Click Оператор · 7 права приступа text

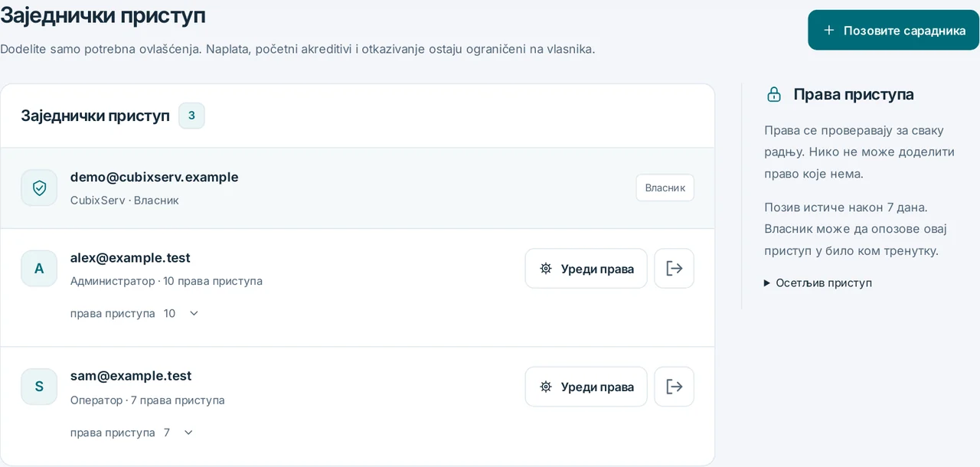coord(147,400)
